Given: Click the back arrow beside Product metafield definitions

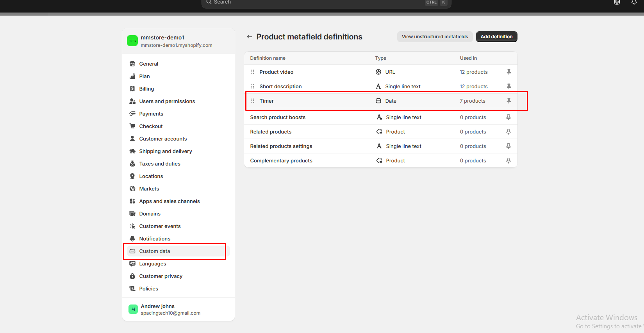Looking at the screenshot, I should click(250, 37).
